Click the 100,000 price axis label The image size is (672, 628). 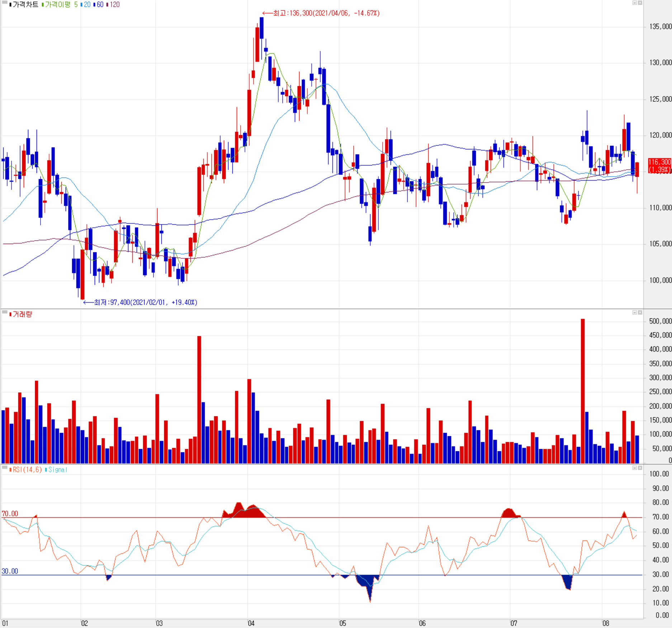pos(660,280)
